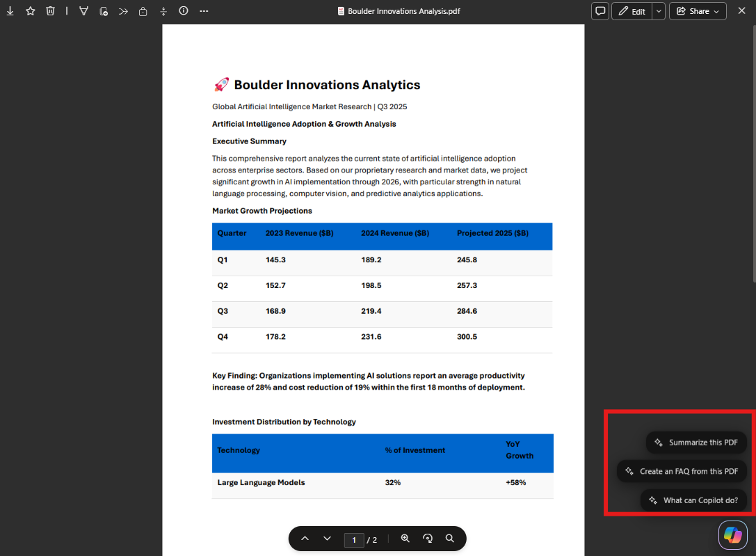The width and height of the screenshot is (756, 556).
Task: Click the Edit button
Action: (632, 11)
